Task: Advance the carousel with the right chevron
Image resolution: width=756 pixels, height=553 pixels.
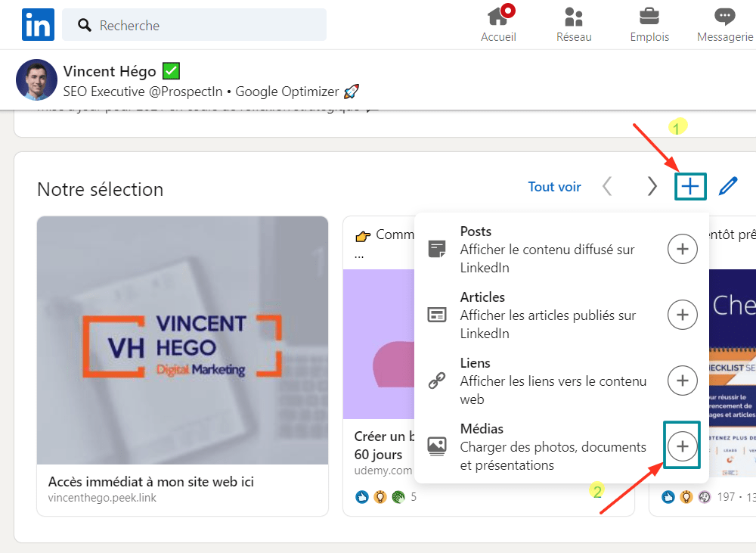Action: tap(651, 185)
